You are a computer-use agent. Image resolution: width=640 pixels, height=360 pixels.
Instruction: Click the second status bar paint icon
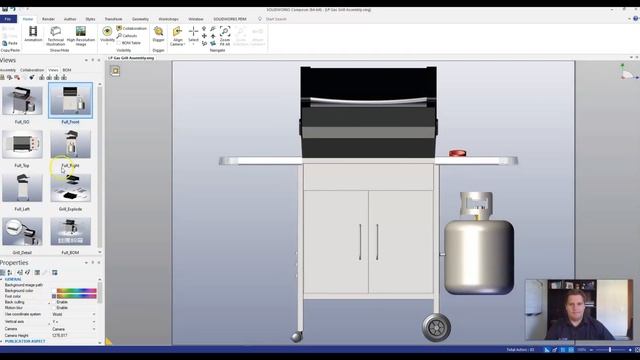tap(555, 350)
